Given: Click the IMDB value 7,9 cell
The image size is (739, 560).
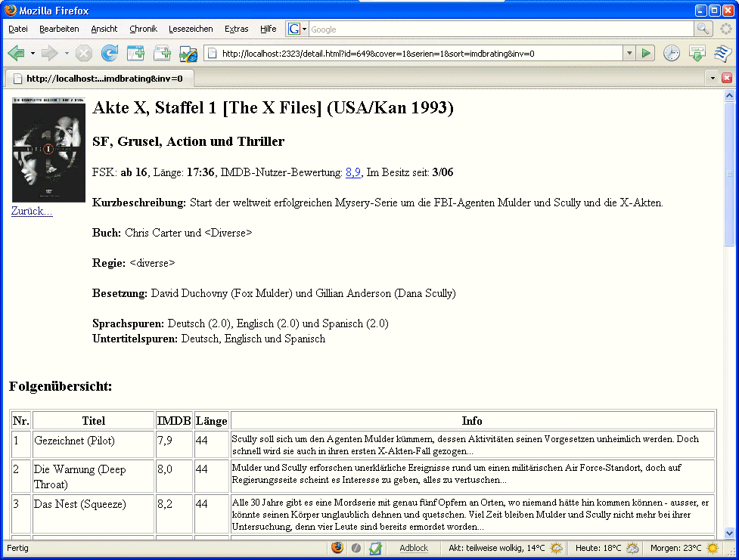Looking at the screenshot, I should (174, 444).
